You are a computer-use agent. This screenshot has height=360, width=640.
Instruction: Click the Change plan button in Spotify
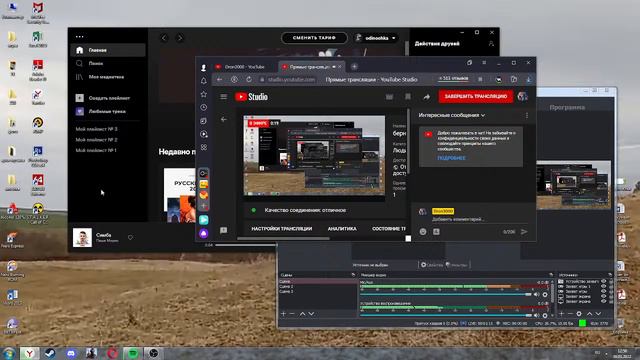(314, 38)
